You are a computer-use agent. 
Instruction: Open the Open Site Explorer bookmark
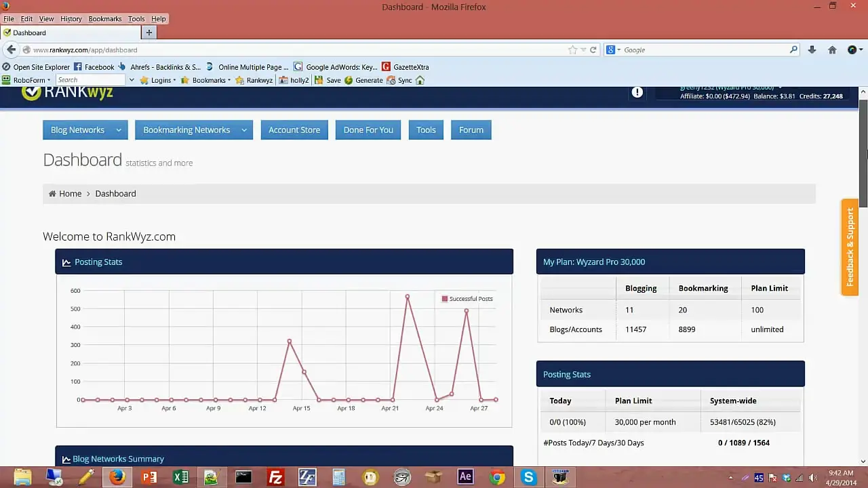coord(35,67)
